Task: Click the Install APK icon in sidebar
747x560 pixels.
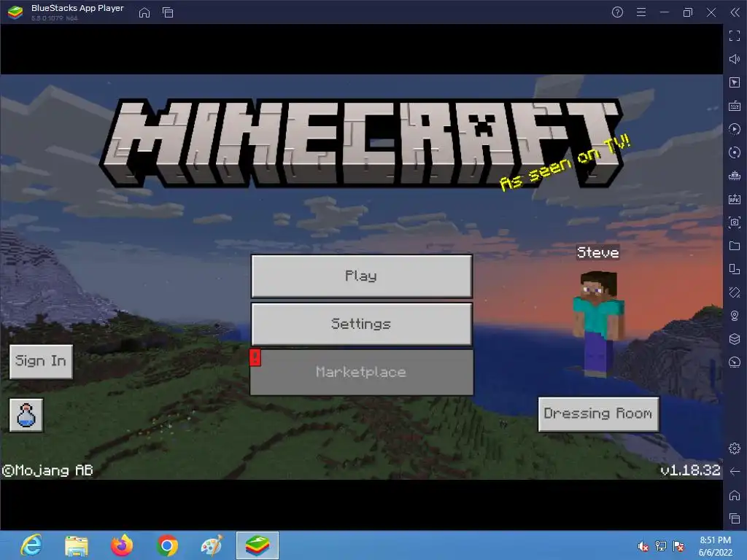Action: coord(735,199)
